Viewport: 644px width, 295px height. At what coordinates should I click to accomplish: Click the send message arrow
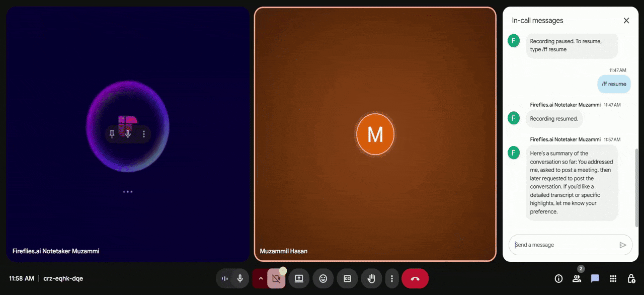coord(623,245)
